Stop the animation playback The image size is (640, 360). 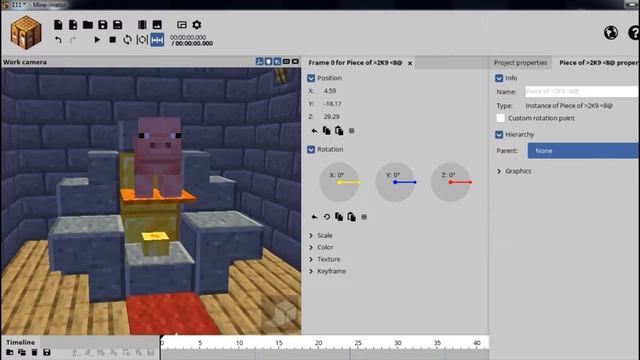(113, 40)
